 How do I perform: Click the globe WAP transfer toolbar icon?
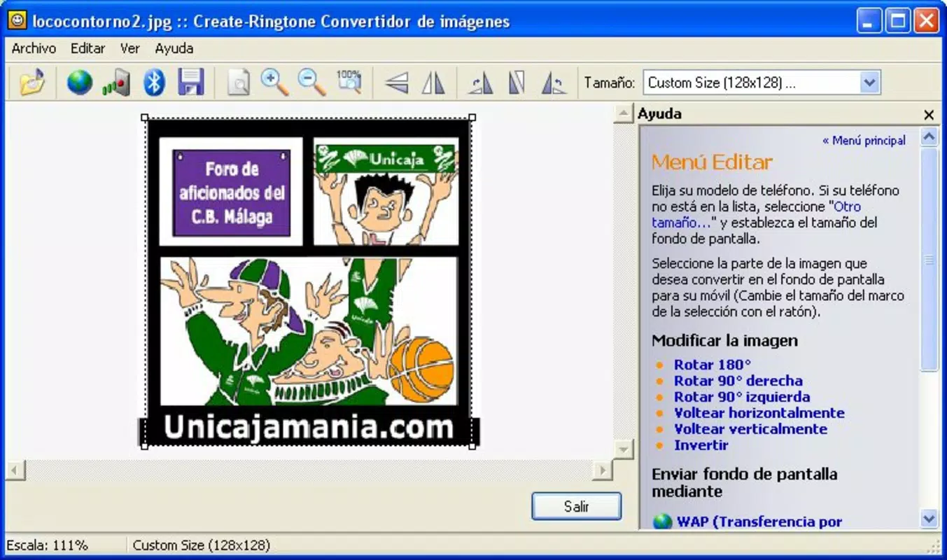(79, 83)
